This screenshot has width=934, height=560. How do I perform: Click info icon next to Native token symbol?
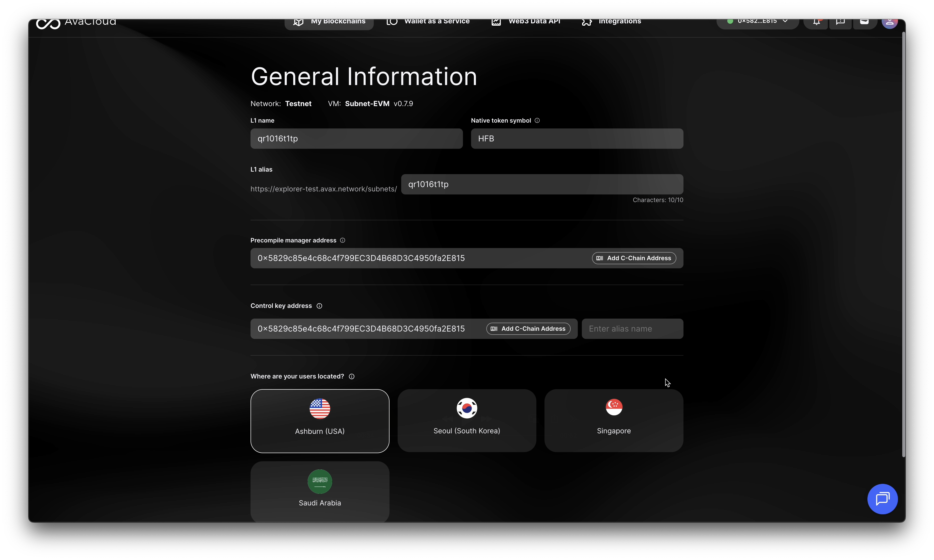click(537, 120)
